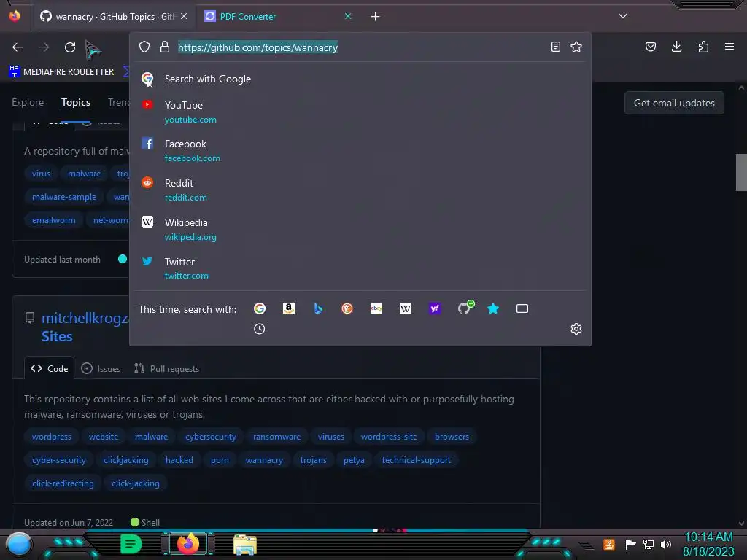Click the wordpress topic tag
Viewport: 747px width, 560px height.
[x=52, y=437]
